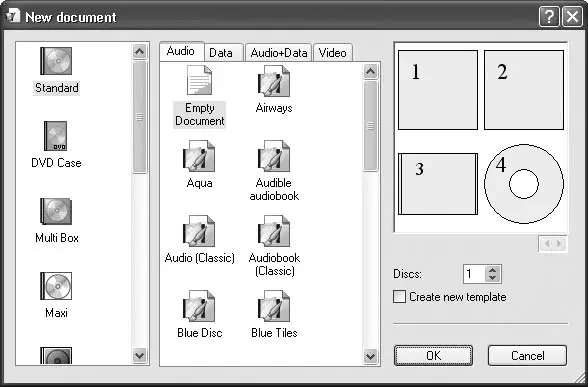Decrease the Discs count with down arrow
Screen dimensions: 588x387
point(493,278)
